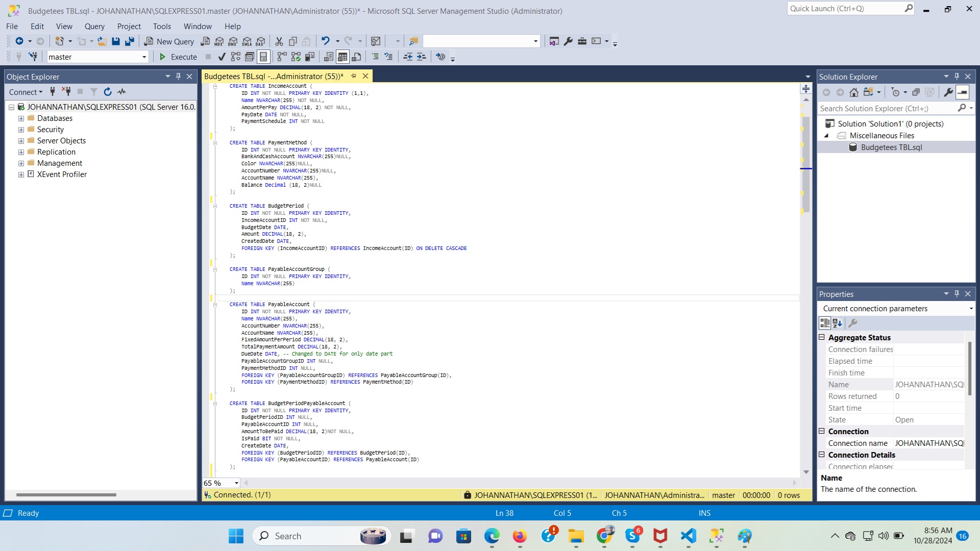The image size is (980, 551).
Task: Toggle Results to Grid output mode
Action: tap(342, 57)
